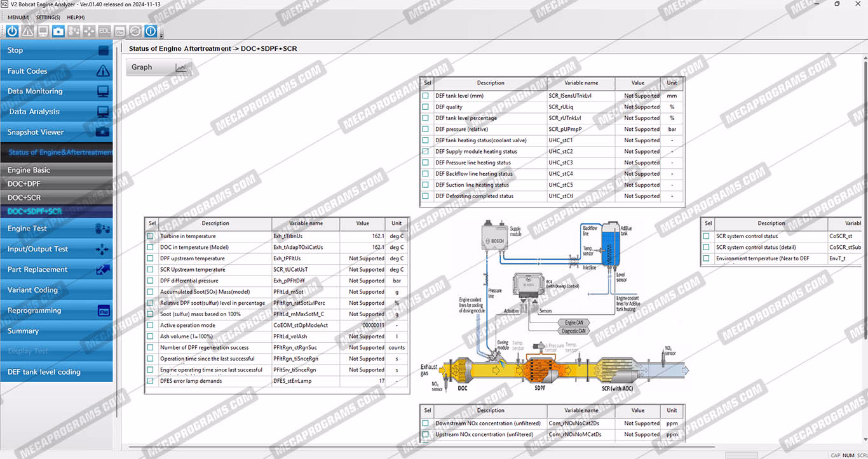Tick checkbox for DFES error lamp demands
The width and height of the screenshot is (868, 459).
[x=151, y=381]
